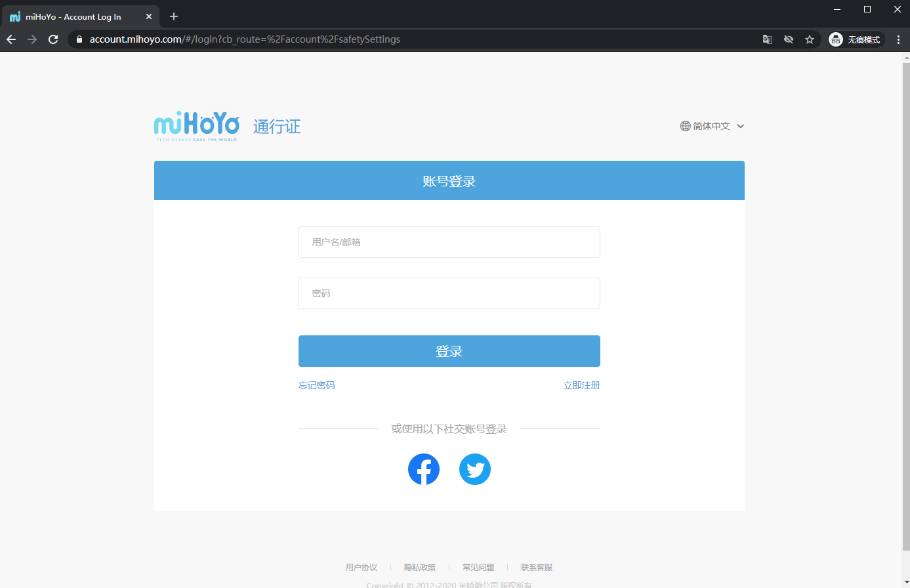Click the username 用户名/邮箱 input field
Screen dimensions: 910x588
pyautogui.click(x=449, y=242)
